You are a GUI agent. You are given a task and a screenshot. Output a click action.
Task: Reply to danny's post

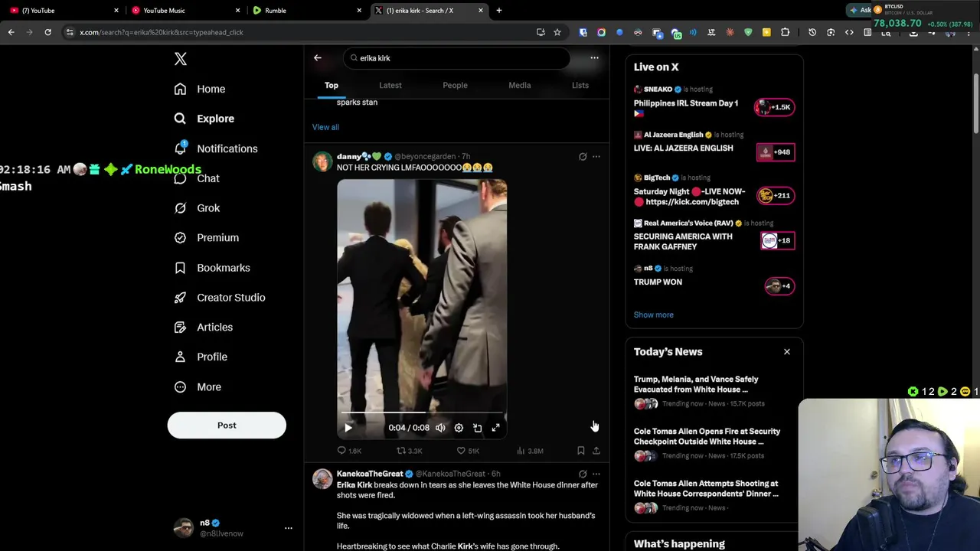point(349,451)
